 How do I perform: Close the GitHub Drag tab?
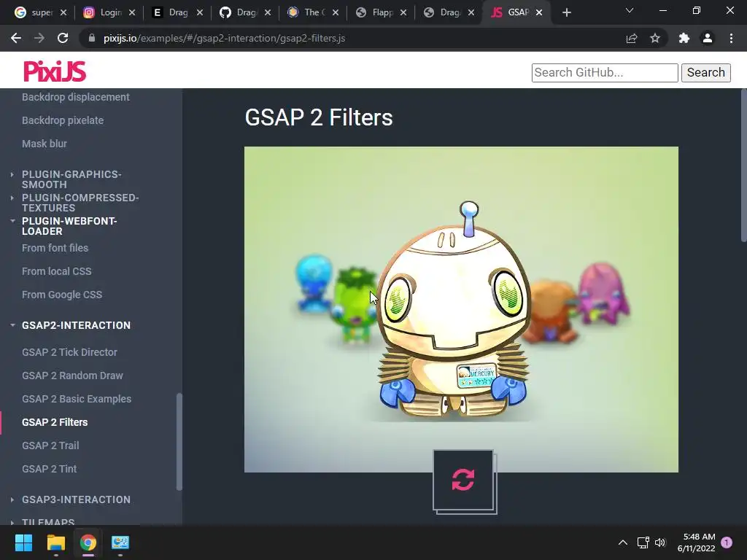point(268,12)
